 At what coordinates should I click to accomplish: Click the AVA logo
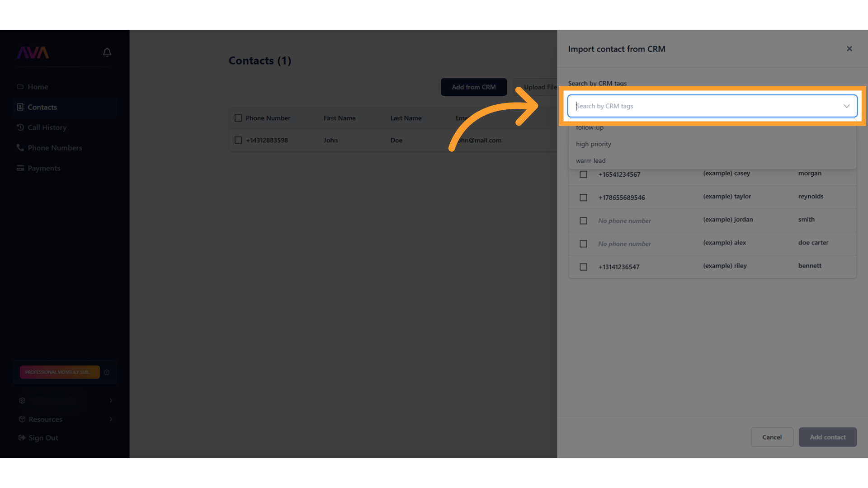tap(33, 53)
